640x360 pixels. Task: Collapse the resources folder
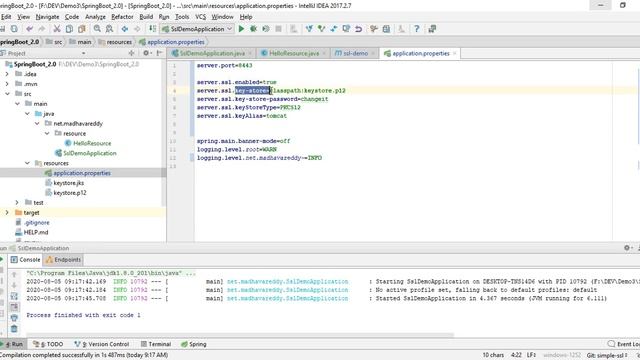coord(27,163)
